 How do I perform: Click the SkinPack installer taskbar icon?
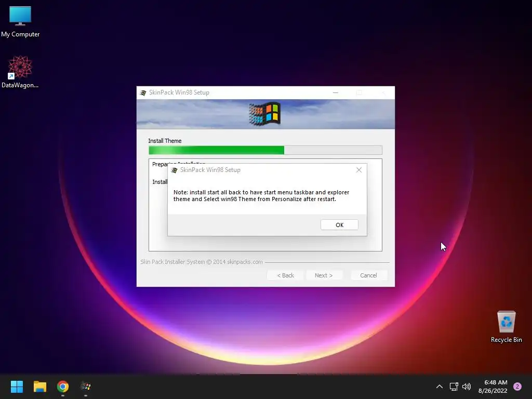[x=86, y=387]
